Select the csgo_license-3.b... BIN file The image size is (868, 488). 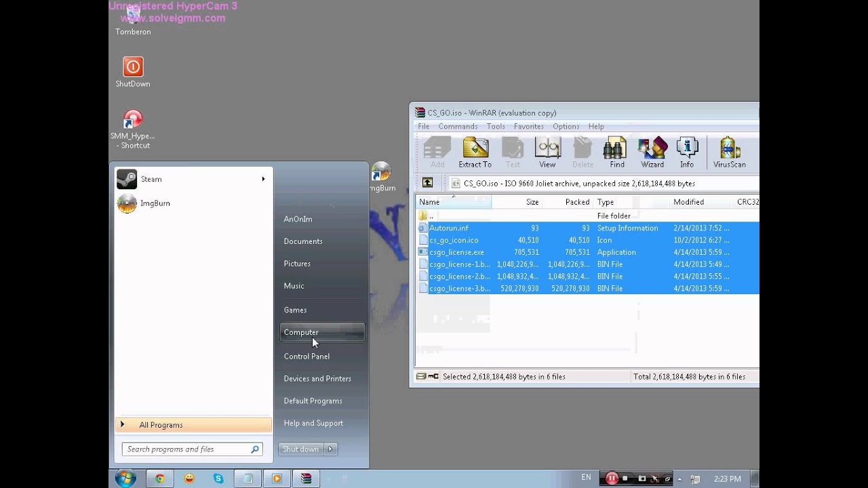(587, 289)
